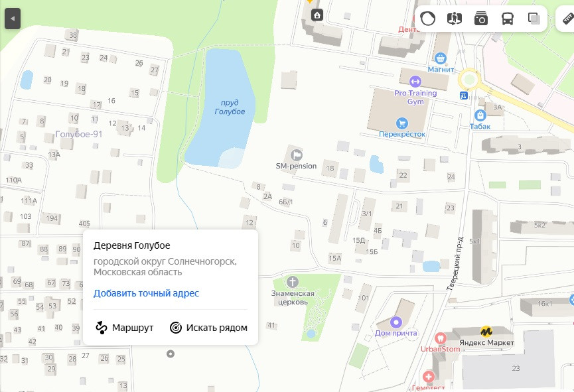
Task: Click house number 111А
Action: pyautogui.click(x=29, y=200)
